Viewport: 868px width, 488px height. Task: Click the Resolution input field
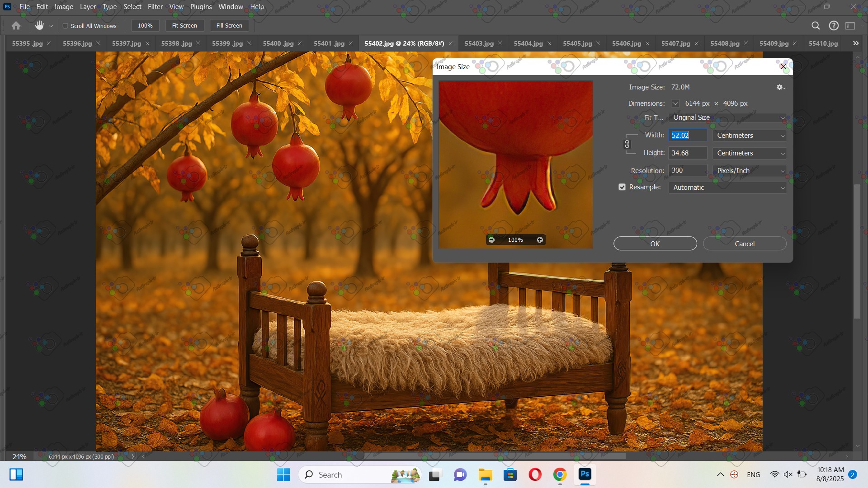point(687,170)
